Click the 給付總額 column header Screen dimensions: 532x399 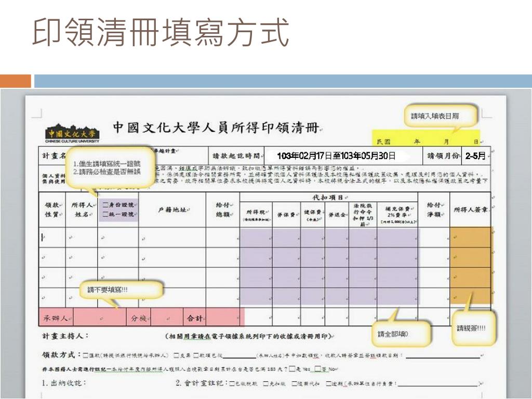pyautogui.click(x=223, y=210)
